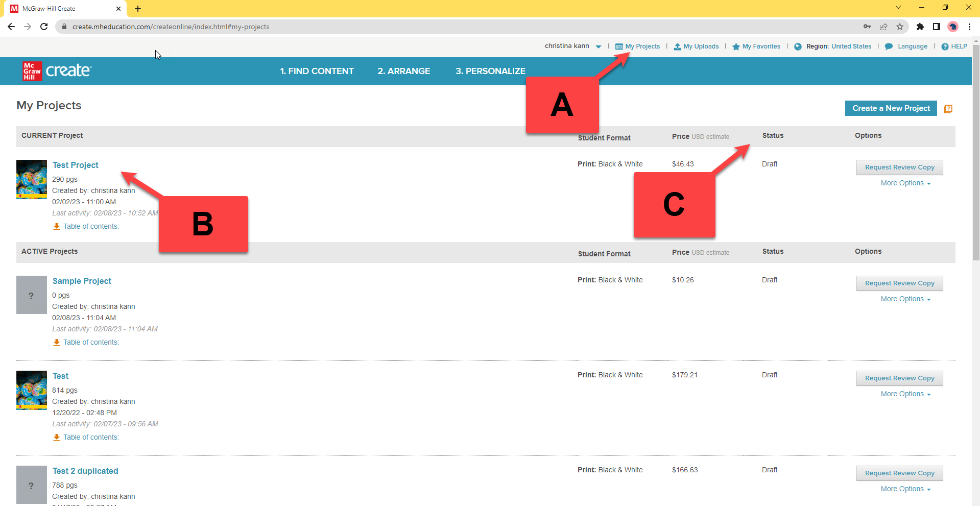Screen dimensions: 980x506
Task: Request Review Copy for the Test project
Action: [899, 378]
